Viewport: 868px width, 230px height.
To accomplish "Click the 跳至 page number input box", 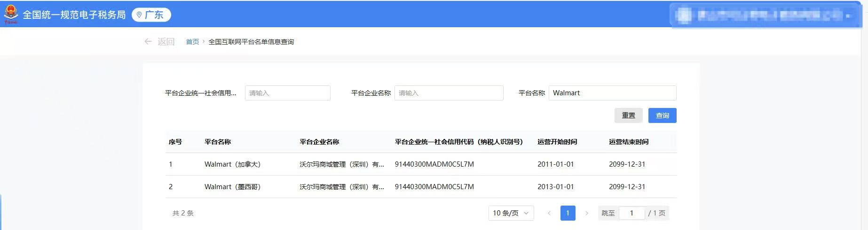I will (x=631, y=213).
